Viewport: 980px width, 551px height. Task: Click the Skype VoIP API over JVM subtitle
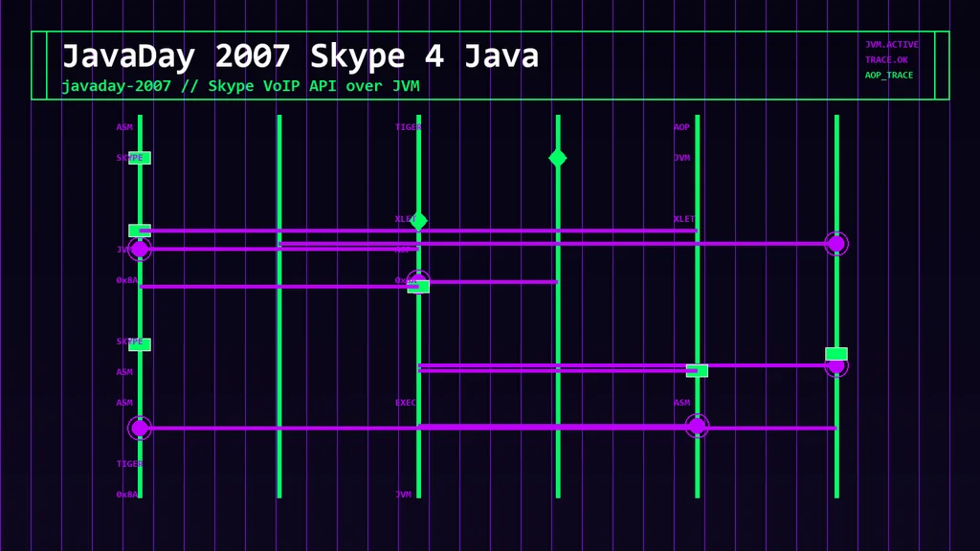pyautogui.click(x=314, y=86)
